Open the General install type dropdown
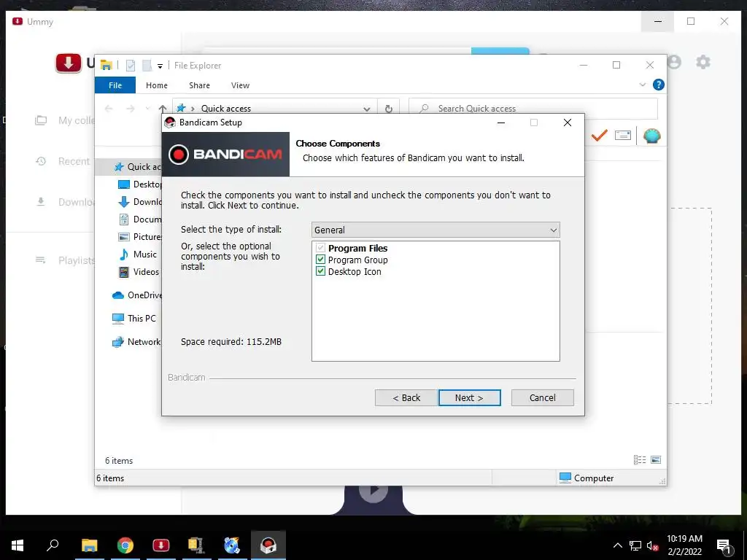 point(436,230)
